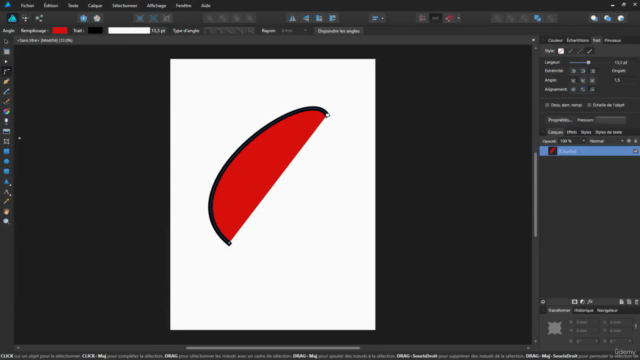Select first Alignement stroke option
640x360 pixels.
pyautogui.click(x=573, y=89)
